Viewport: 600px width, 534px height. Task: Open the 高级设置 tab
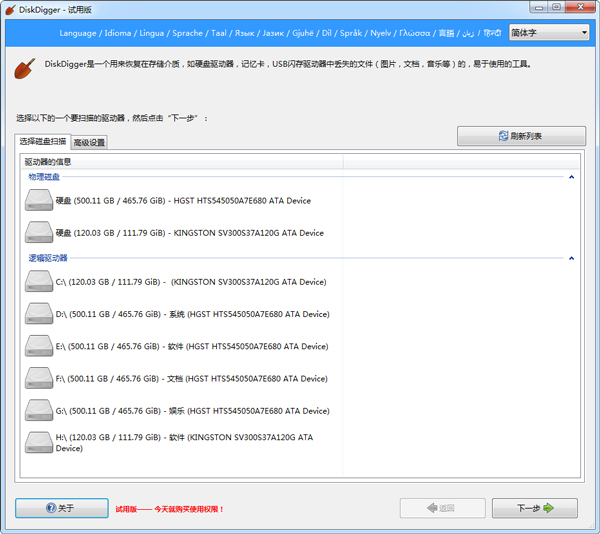click(89, 143)
